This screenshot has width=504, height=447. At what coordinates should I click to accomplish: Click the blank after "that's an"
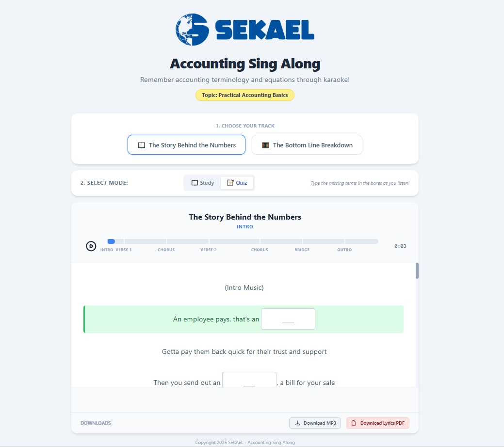click(x=288, y=319)
